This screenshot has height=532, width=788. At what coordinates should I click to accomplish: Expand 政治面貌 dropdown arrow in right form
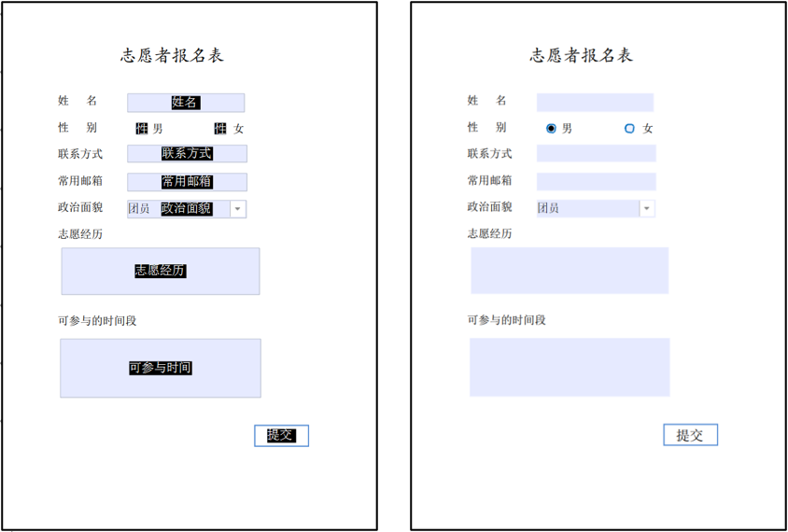(647, 208)
